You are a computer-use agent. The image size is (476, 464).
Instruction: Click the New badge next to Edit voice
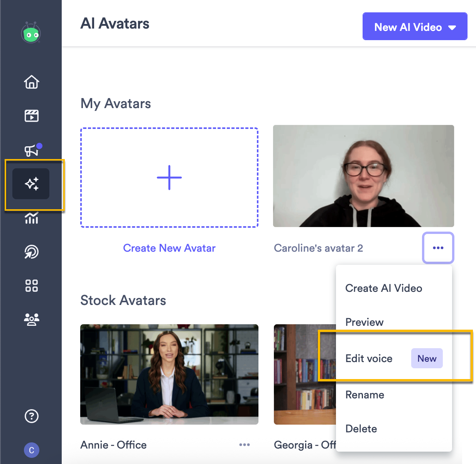(x=427, y=358)
